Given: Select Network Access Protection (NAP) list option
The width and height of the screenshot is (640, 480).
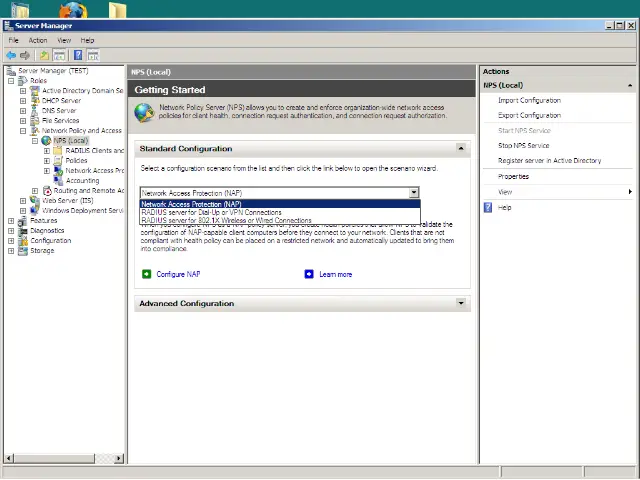Looking at the screenshot, I should tap(280, 204).
